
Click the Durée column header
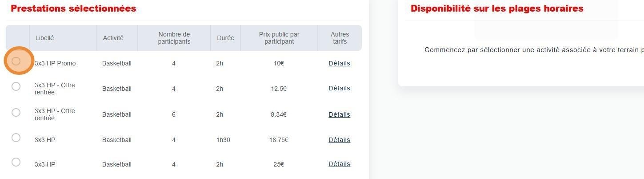pyautogui.click(x=225, y=38)
